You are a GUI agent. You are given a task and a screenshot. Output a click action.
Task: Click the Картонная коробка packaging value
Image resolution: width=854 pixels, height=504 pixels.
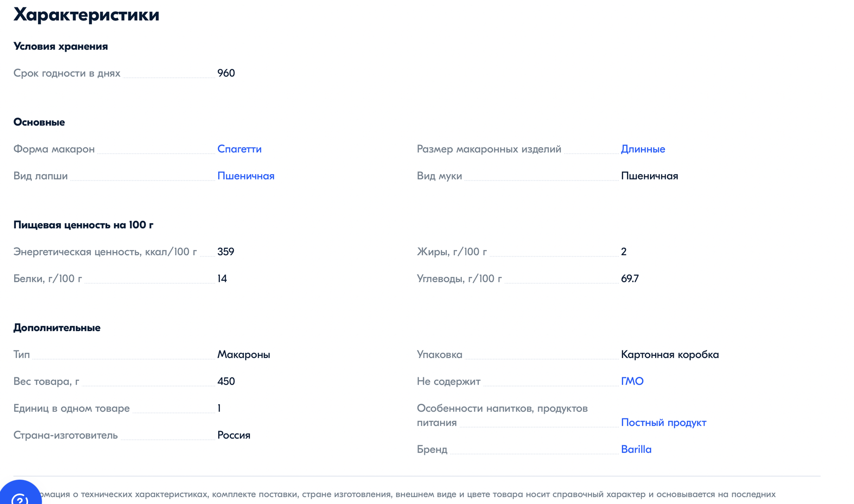[x=670, y=354]
